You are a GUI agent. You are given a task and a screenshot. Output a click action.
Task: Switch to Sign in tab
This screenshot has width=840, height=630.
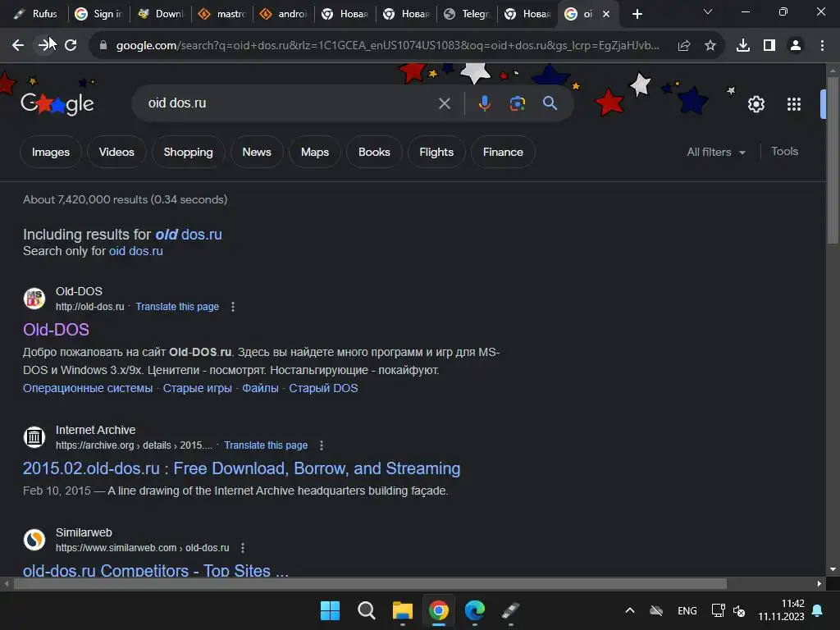(99, 14)
